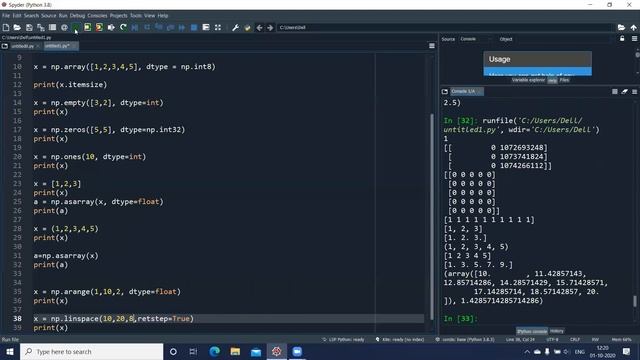Open Help pane options hamburger menu

(634, 38)
